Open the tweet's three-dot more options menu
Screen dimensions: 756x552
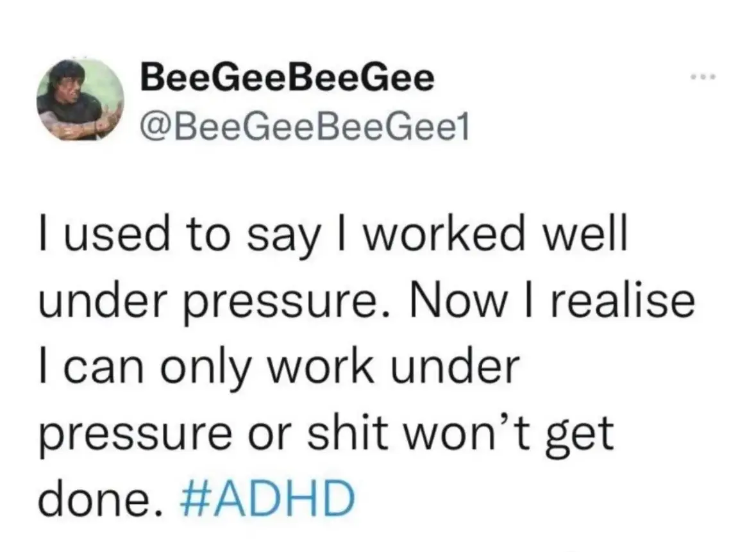pos(703,77)
